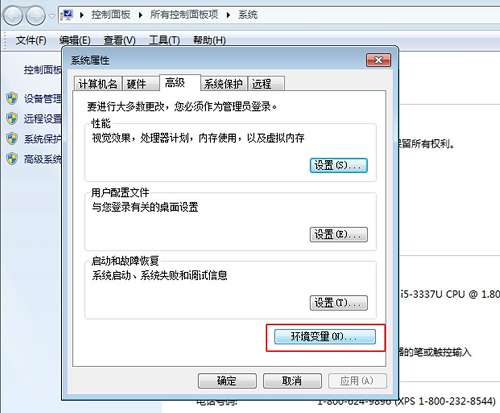500x413 pixels.
Task: Switch to the 计算机名 tab
Action: 98,84
